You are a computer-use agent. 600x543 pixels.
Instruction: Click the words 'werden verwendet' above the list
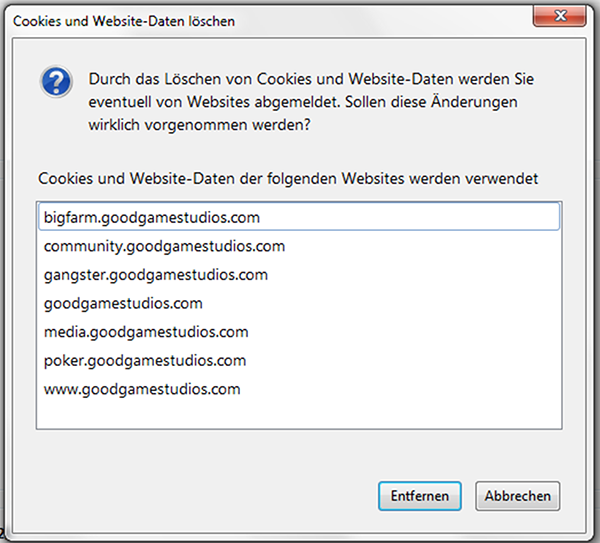[x=474, y=179]
